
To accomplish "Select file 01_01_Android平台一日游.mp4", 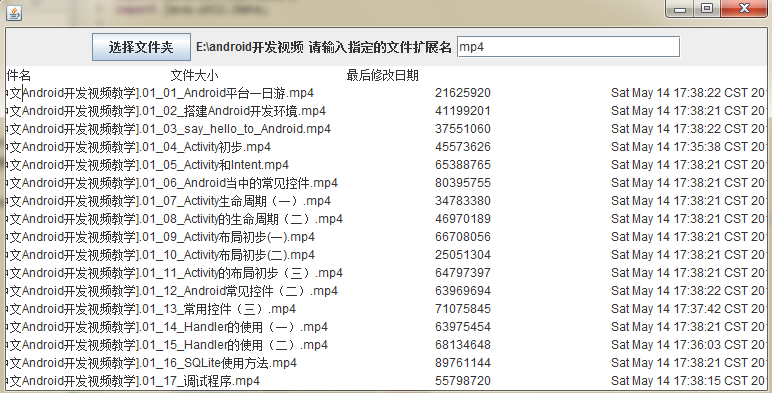I will (x=160, y=93).
